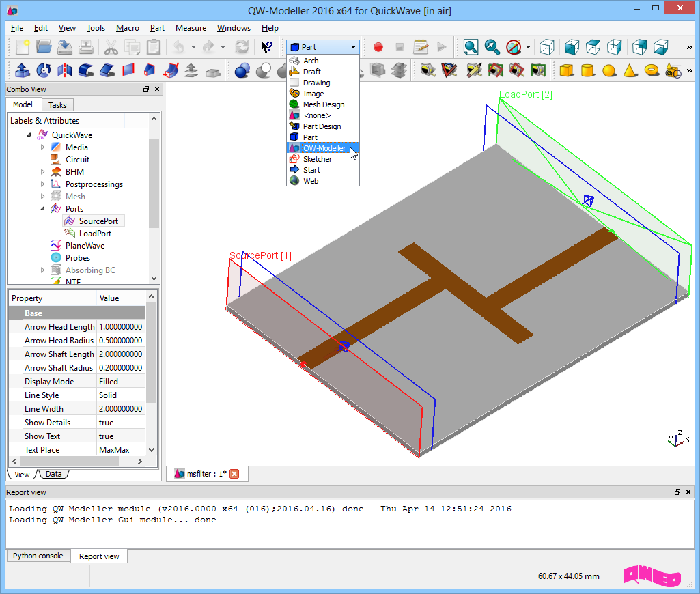Open the Measure menu
Viewport: 700px width, 594px height.
[191, 28]
